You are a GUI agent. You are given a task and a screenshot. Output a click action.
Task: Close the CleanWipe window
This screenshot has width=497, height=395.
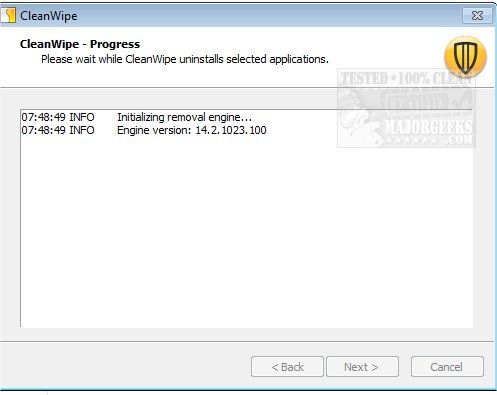point(477,16)
